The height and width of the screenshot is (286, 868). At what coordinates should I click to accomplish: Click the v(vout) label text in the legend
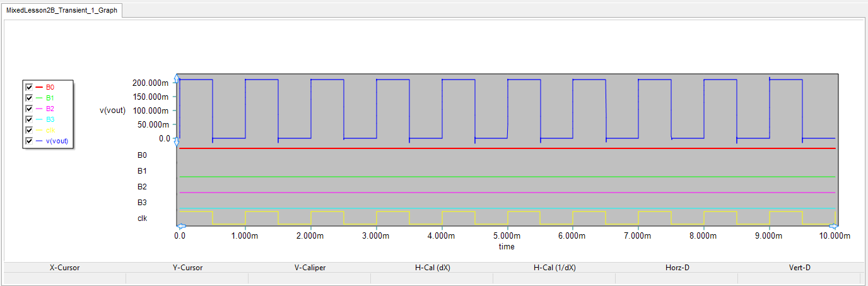[x=57, y=141]
